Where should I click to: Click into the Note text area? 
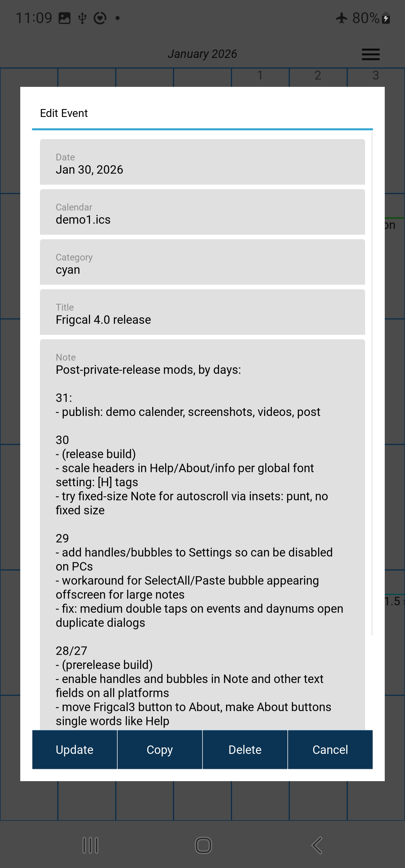[x=202, y=535]
